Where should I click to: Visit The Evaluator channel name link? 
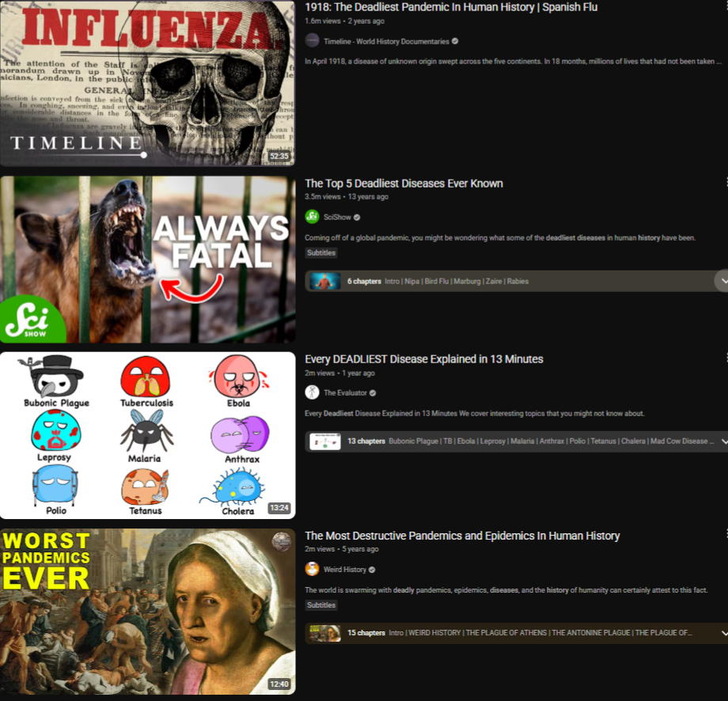pos(345,393)
